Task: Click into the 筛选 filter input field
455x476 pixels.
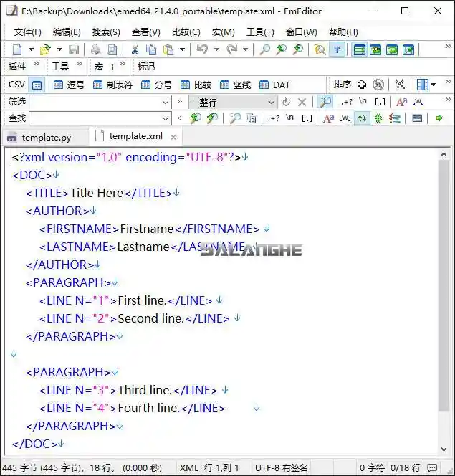Action: click(x=95, y=102)
